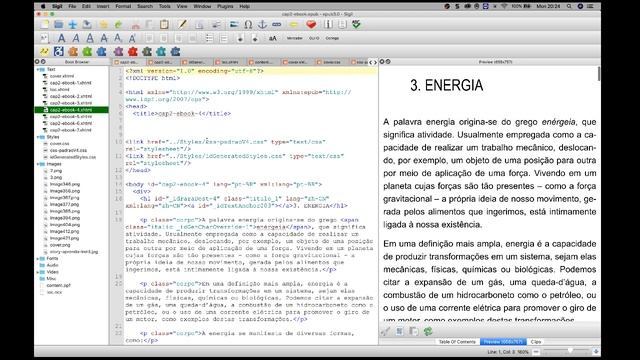Click the New file icon in toolbar
Image resolution: width=640 pixels, height=360 pixels.
(x=44, y=24)
